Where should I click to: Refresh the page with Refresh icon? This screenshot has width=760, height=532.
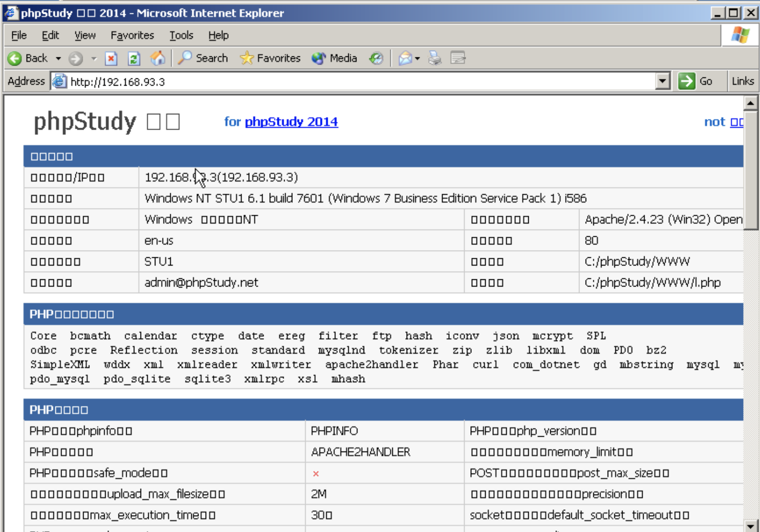click(134, 58)
